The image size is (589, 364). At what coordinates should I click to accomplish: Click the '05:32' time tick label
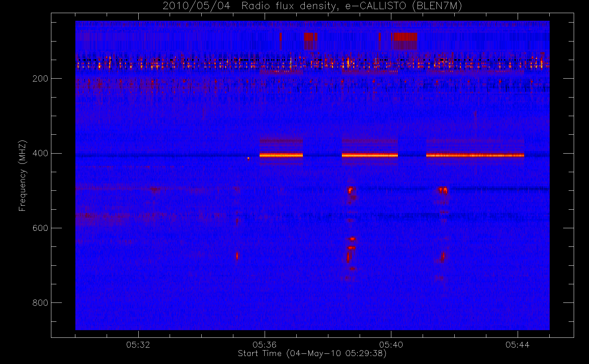pyautogui.click(x=138, y=345)
